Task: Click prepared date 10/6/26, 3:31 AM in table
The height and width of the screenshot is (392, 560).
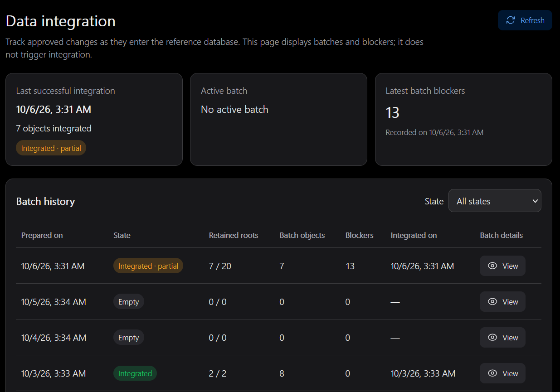Action: pos(53,266)
